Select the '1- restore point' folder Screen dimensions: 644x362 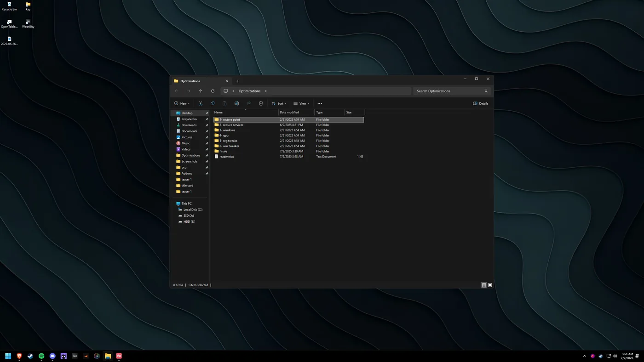[289, 119]
